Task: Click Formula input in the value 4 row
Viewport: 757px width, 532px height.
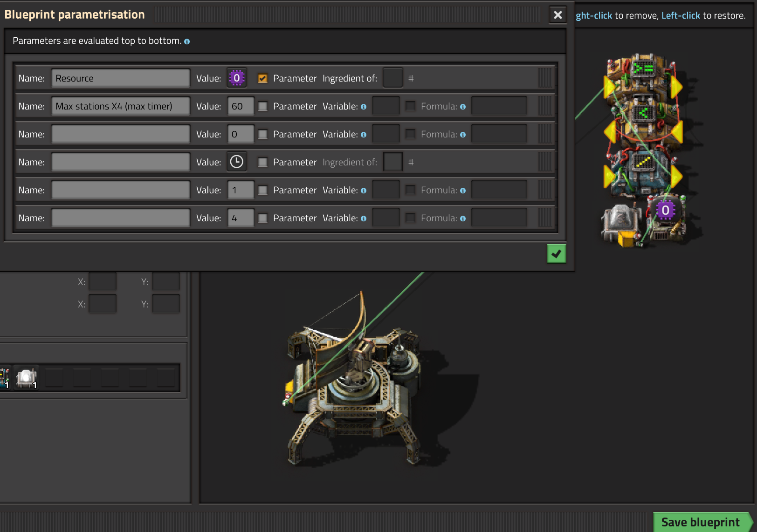Action: [x=499, y=218]
